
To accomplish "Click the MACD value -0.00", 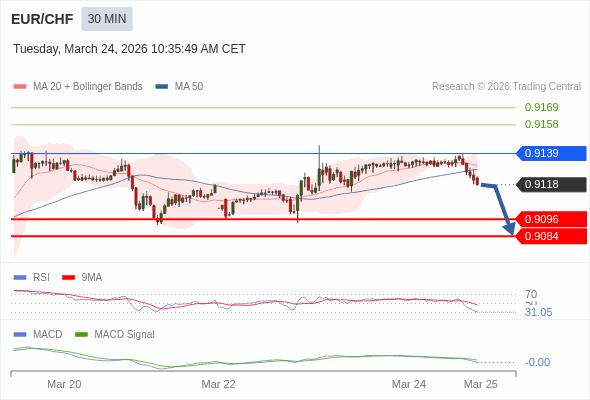I will [537, 362].
